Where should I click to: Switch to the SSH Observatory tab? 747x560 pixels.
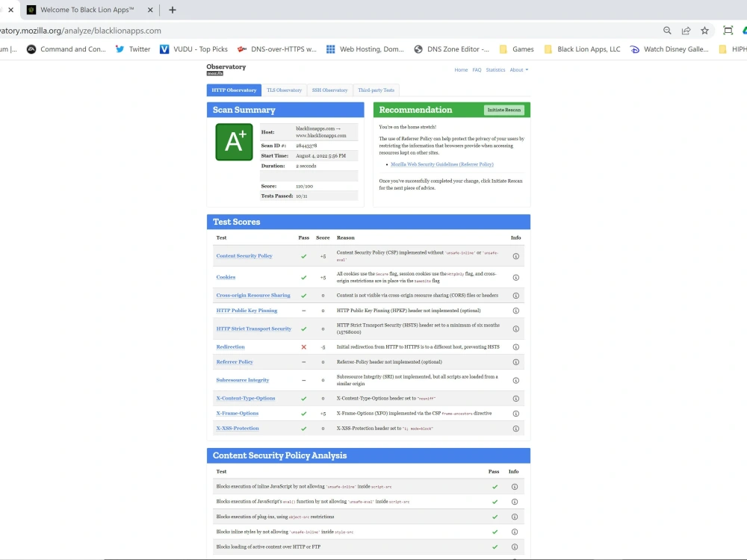click(329, 90)
